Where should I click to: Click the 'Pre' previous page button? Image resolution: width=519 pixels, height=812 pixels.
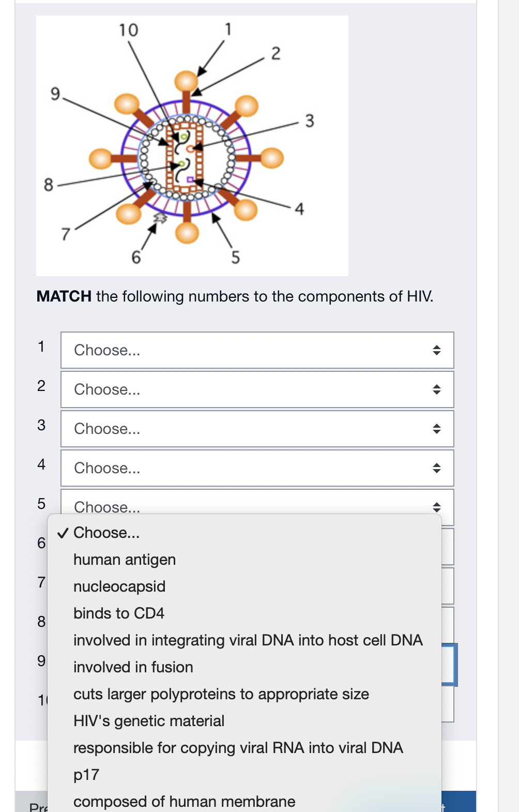37,806
